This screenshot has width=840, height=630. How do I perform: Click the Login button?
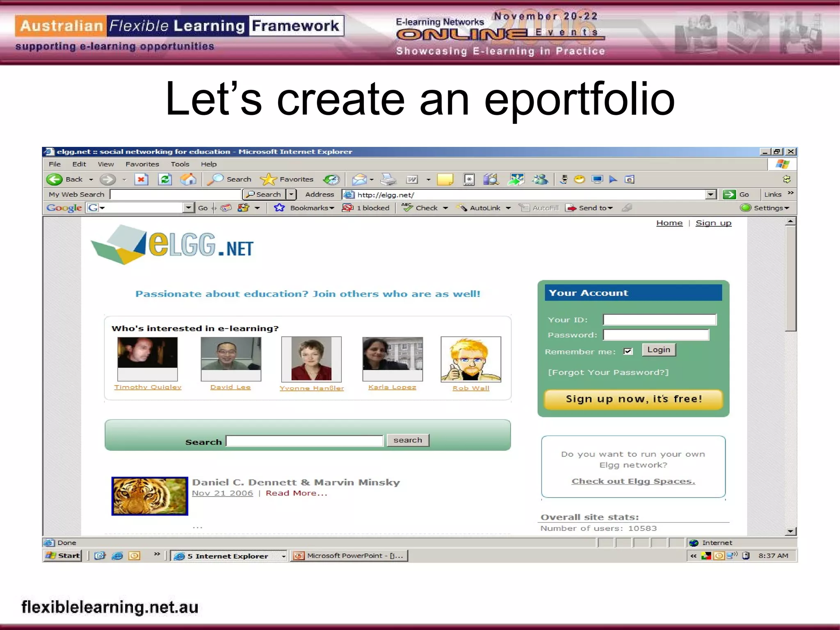pos(659,350)
